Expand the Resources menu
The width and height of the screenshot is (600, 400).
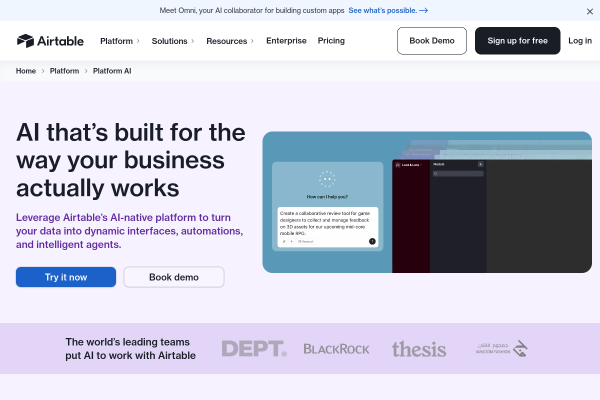[x=230, y=41]
